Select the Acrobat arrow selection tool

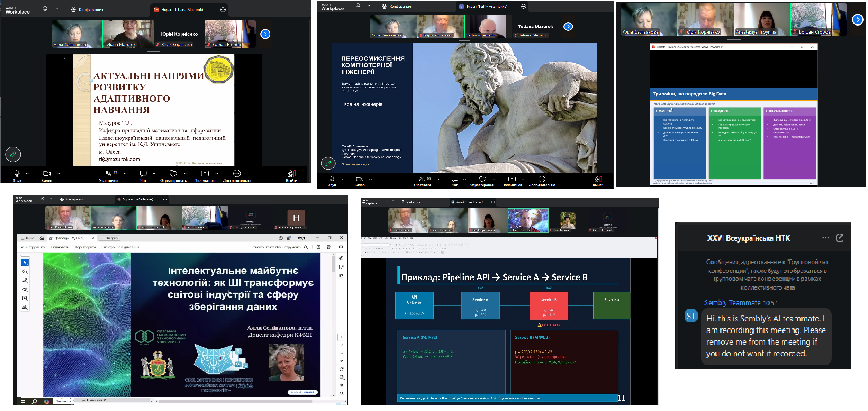(x=25, y=263)
